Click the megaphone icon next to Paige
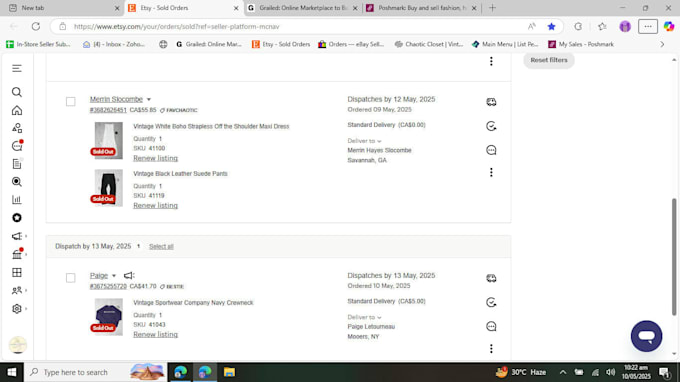Viewport: 680px width, 382px height. point(129,275)
